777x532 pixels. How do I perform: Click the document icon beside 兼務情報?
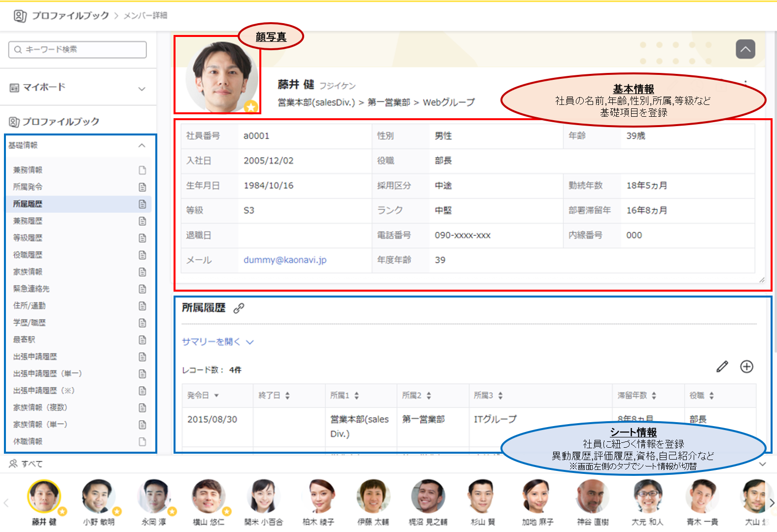click(142, 170)
